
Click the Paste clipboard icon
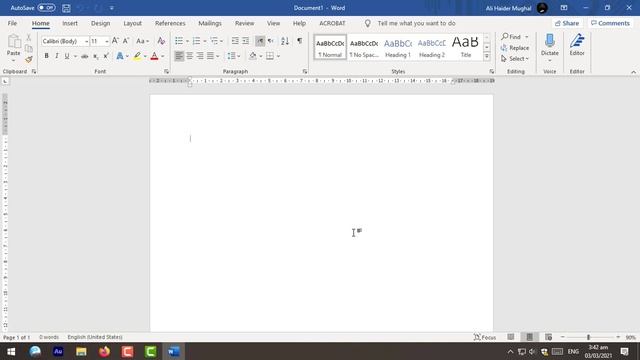pyautogui.click(x=13, y=42)
